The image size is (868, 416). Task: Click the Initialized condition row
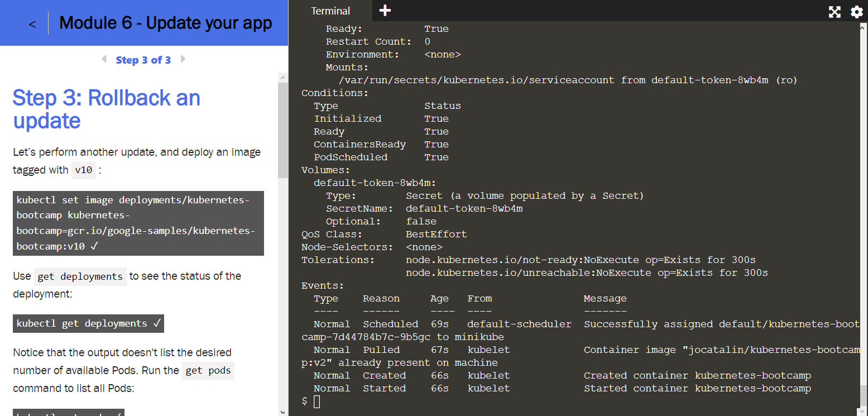(x=381, y=119)
